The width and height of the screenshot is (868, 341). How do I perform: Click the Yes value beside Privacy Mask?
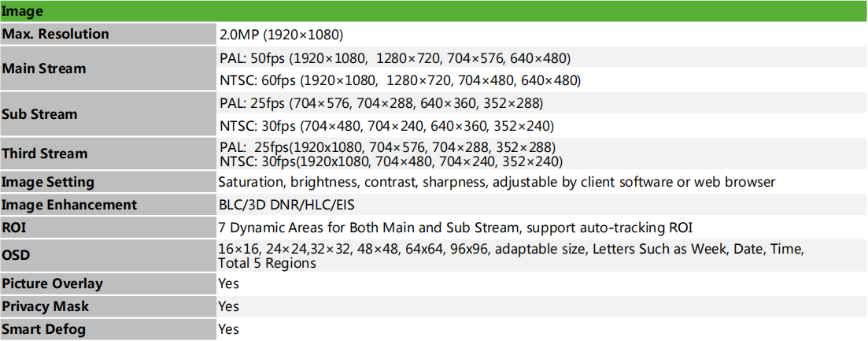(229, 306)
